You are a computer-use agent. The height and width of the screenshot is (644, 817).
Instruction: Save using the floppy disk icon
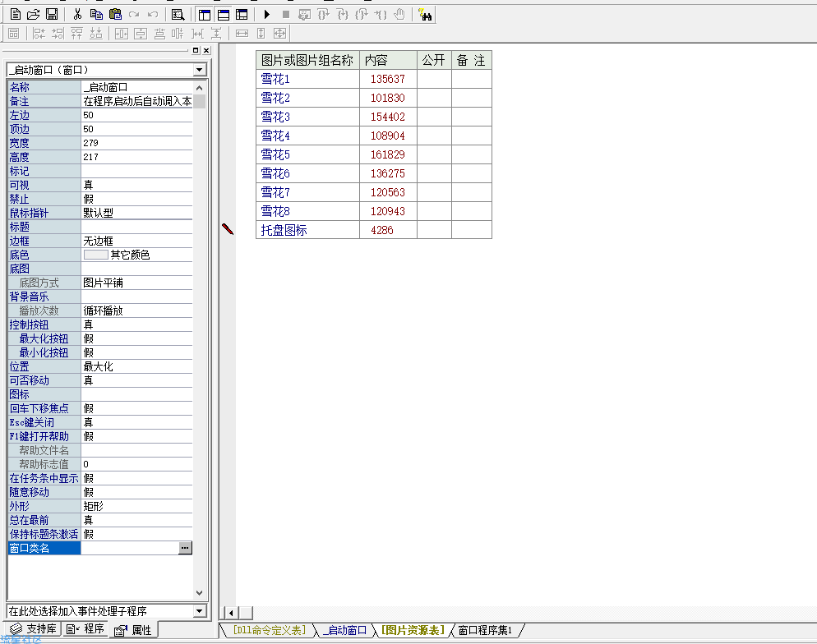52,14
